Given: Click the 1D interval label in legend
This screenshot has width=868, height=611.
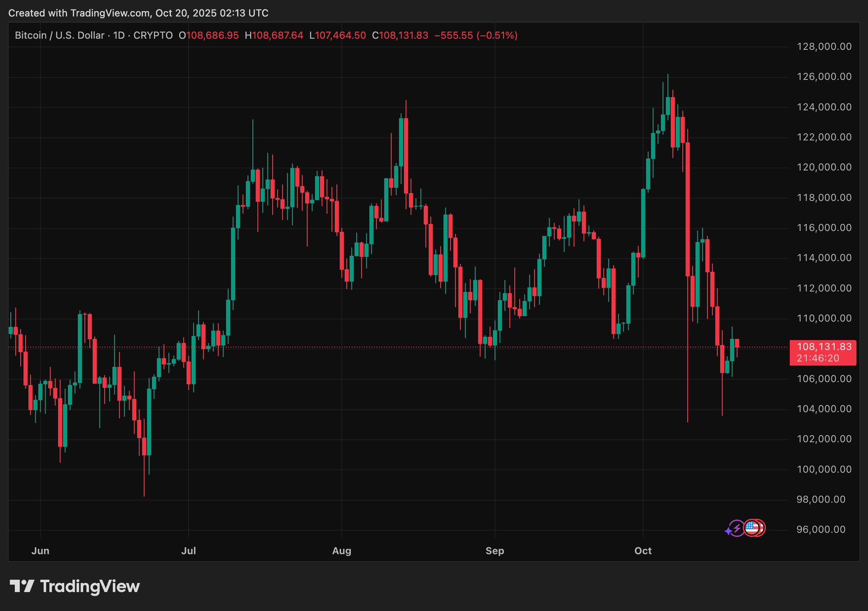Looking at the screenshot, I should (119, 35).
